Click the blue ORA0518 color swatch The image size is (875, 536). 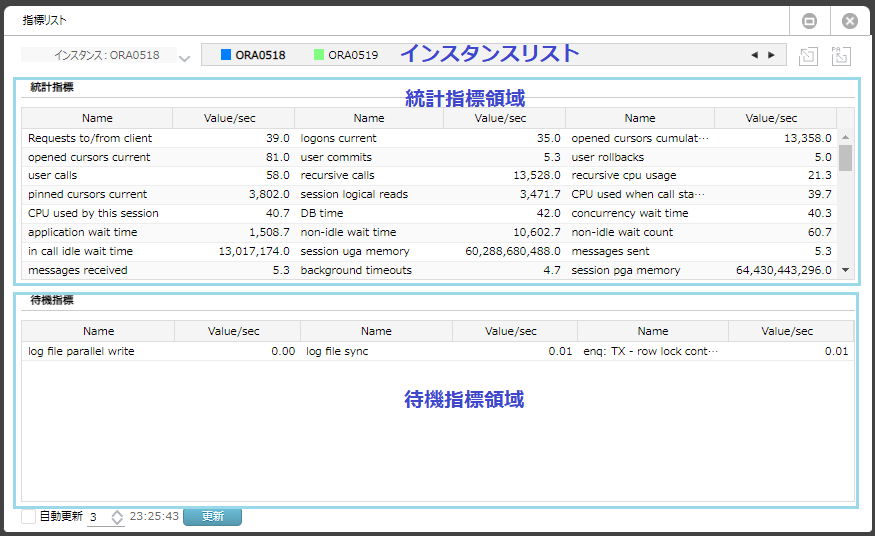(226, 55)
